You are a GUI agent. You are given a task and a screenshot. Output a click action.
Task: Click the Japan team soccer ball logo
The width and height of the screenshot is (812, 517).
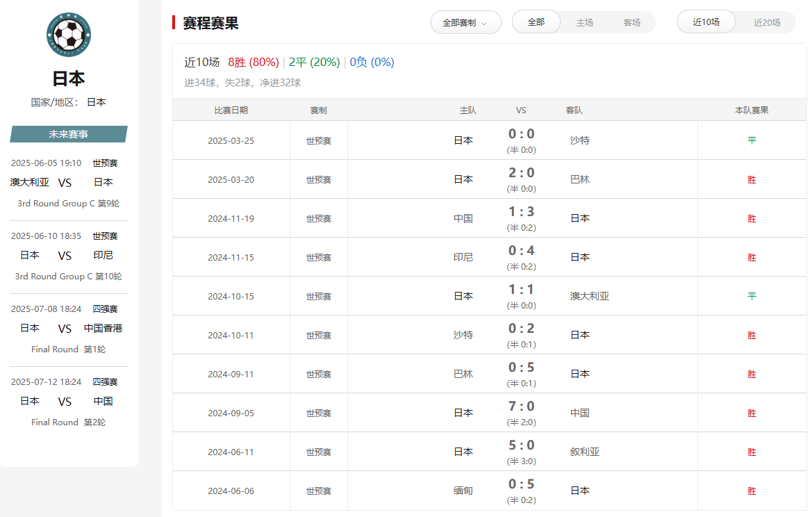point(69,34)
